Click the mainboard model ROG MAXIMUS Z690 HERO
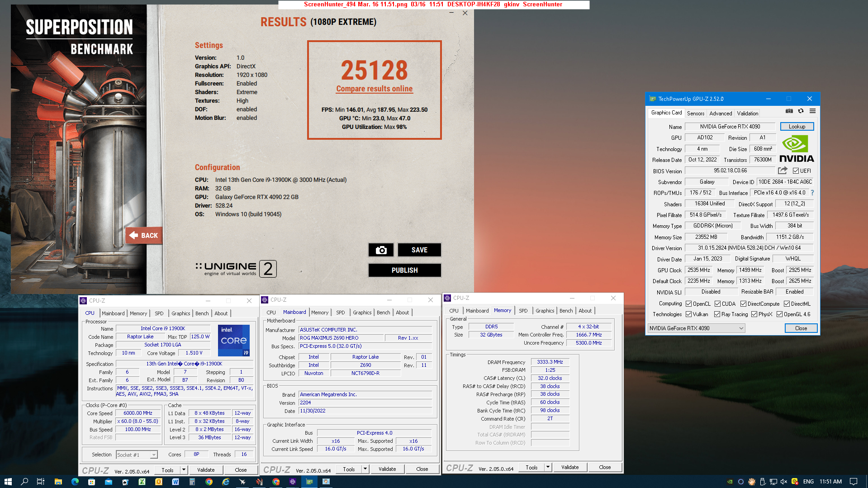 pyautogui.click(x=341, y=338)
